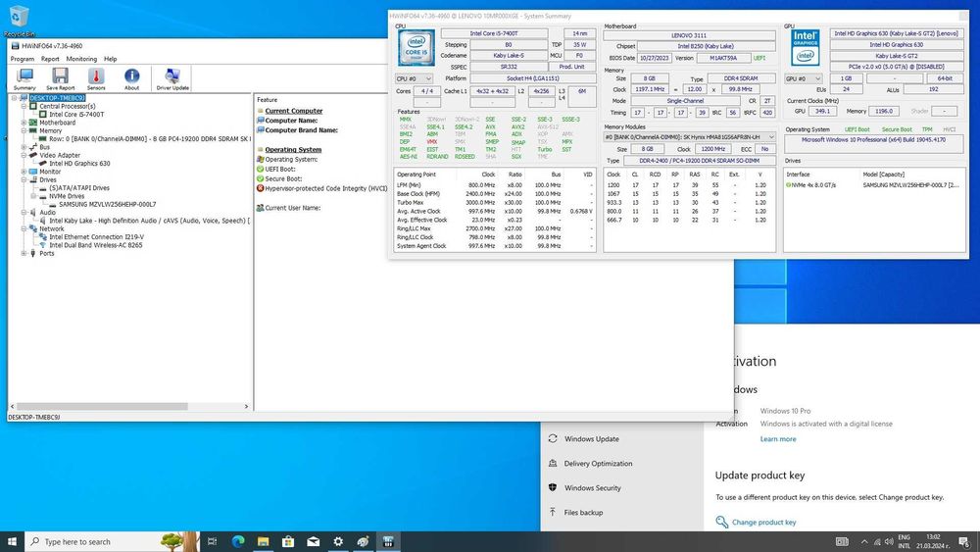Open the Recycle Bin desktop icon
This screenshot has width=980, height=552.
[x=19, y=20]
